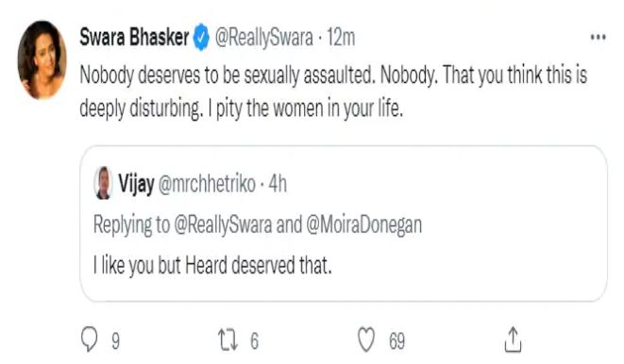
Task: Click the Swara Bhasker display name
Action: pyautogui.click(x=134, y=38)
